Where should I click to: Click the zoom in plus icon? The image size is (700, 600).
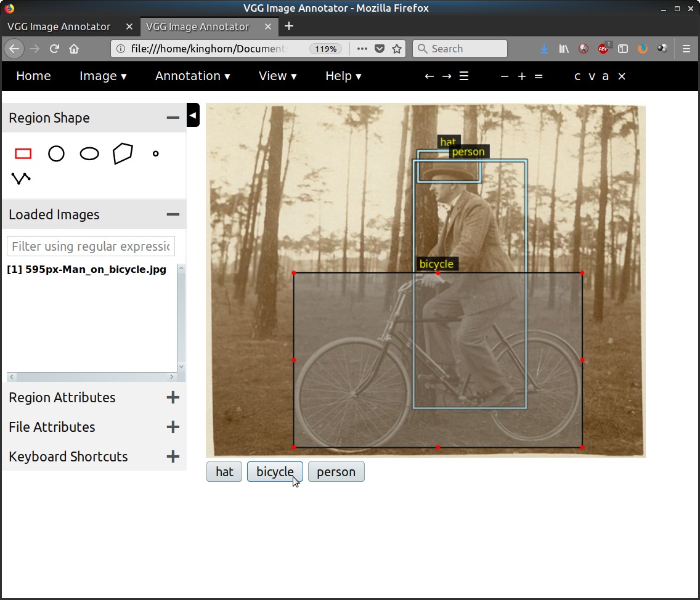click(521, 76)
